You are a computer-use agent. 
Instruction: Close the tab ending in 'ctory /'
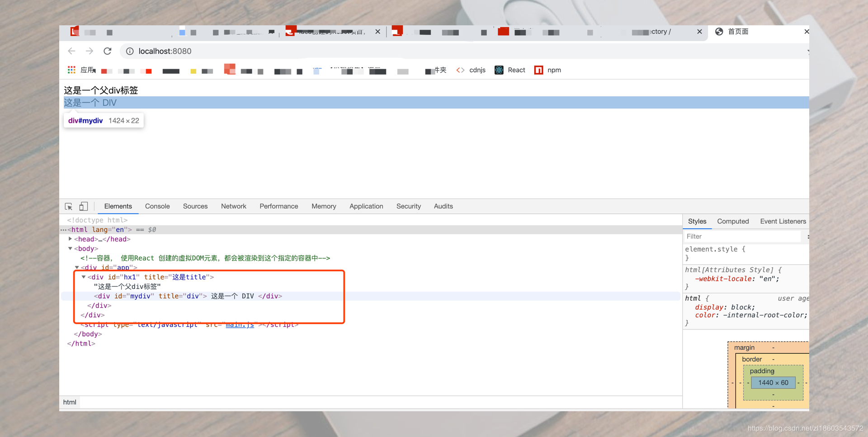(699, 32)
